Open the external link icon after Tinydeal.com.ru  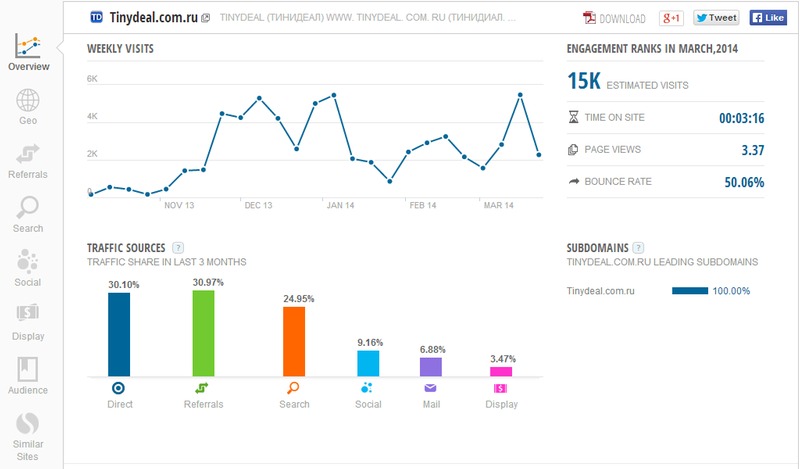(206, 18)
